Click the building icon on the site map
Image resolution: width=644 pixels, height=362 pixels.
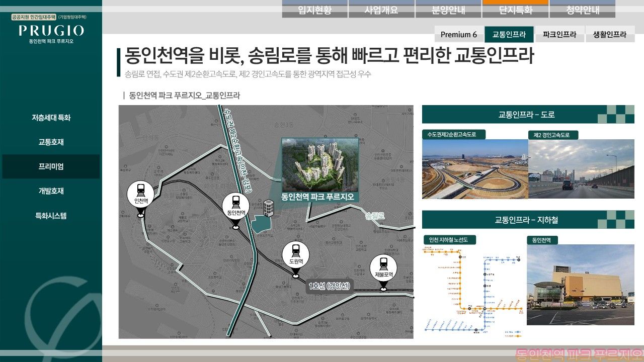[x=268, y=208]
